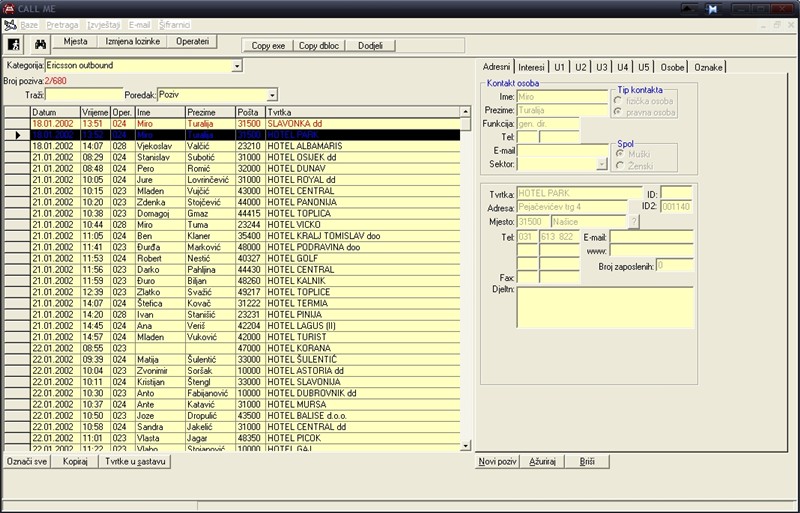The image size is (800, 513).
Task: Click the Traži search input field
Action: tap(84, 95)
